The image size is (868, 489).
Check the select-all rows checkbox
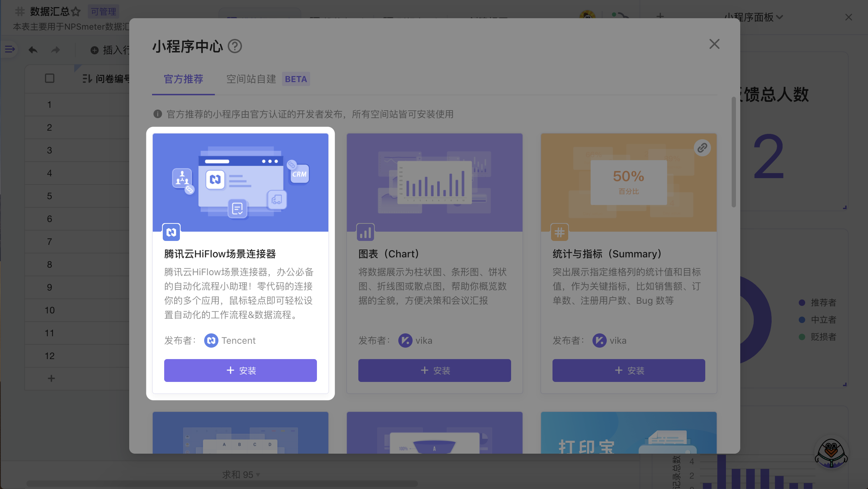(x=50, y=79)
